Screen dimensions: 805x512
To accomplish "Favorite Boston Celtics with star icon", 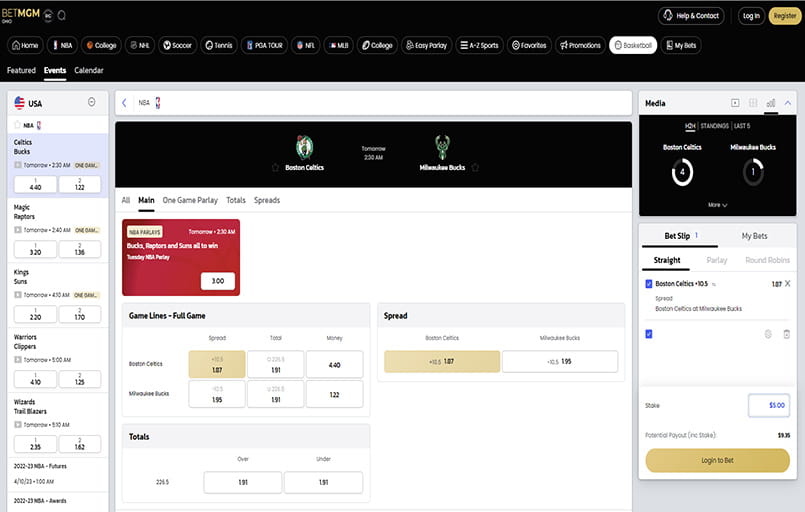I will pos(275,167).
